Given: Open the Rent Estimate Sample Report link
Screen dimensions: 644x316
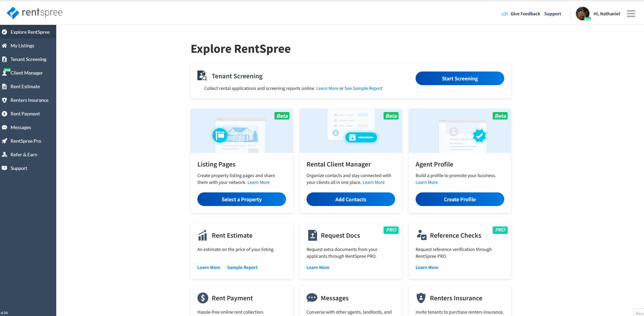Looking at the screenshot, I should (x=242, y=268).
